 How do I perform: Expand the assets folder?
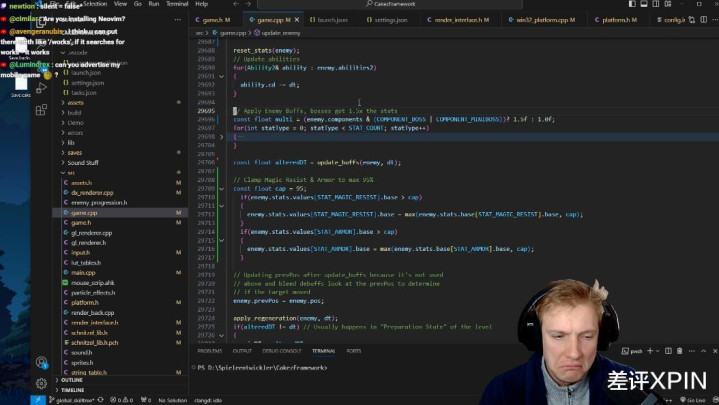[76, 102]
